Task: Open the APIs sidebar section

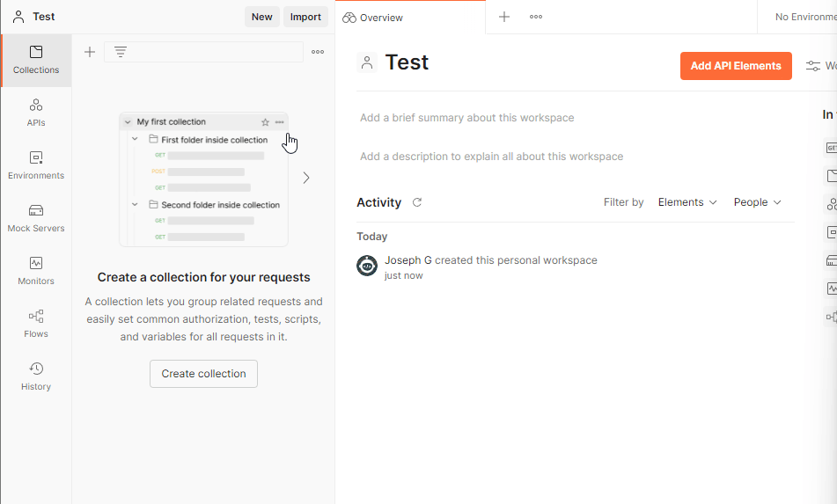Action: coord(36,113)
